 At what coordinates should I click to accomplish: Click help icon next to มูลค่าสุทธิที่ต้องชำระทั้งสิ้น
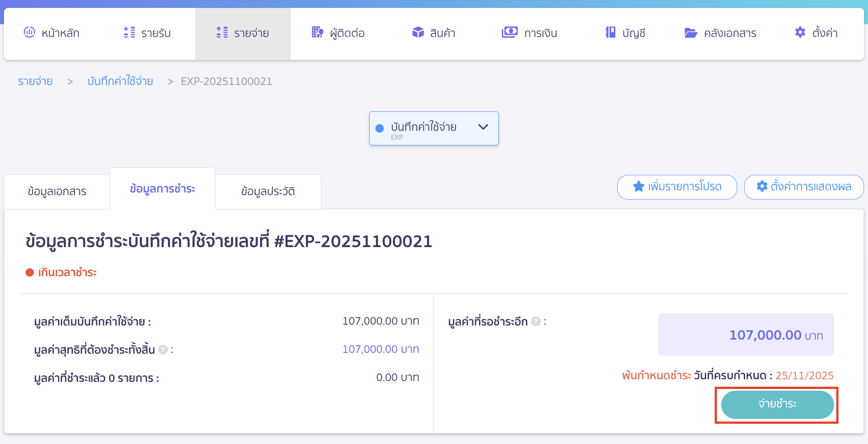pyautogui.click(x=163, y=350)
